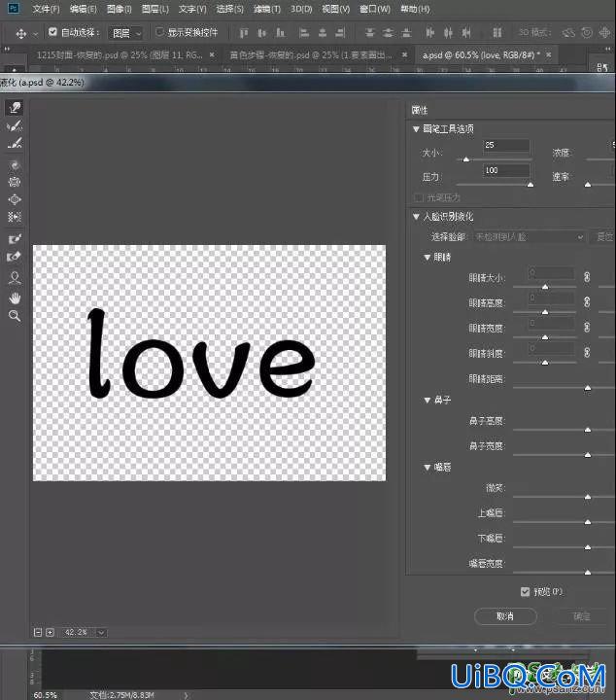Collapse the 嘴唇 subsection
Viewport: 616px width, 700px height.
click(427, 467)
